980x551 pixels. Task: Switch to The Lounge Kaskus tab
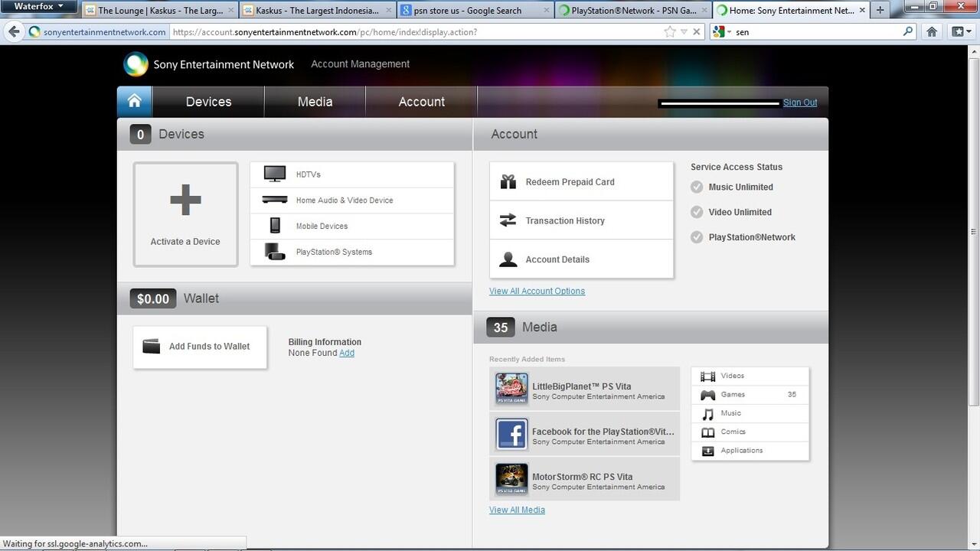(158, 10)
